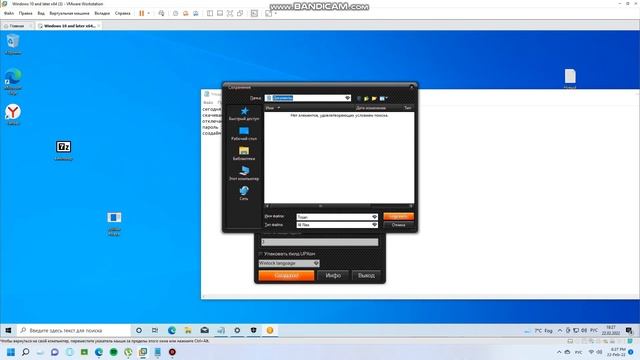Open the snapshot manager toolbar icon
Viewport: 640px width, 360px height.
coord(196,13)
